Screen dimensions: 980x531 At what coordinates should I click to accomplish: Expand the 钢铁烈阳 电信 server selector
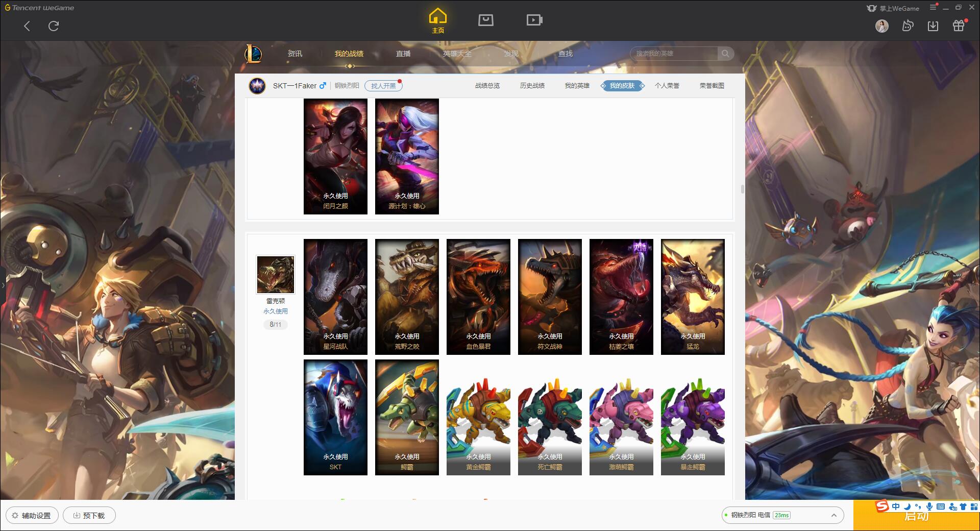pos(782,515)
